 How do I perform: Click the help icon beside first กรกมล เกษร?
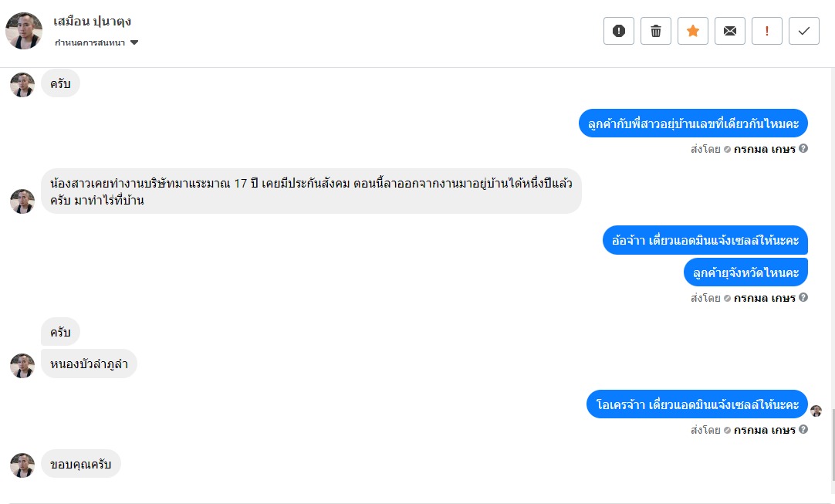pyautogui.click(x=803, y=148)
